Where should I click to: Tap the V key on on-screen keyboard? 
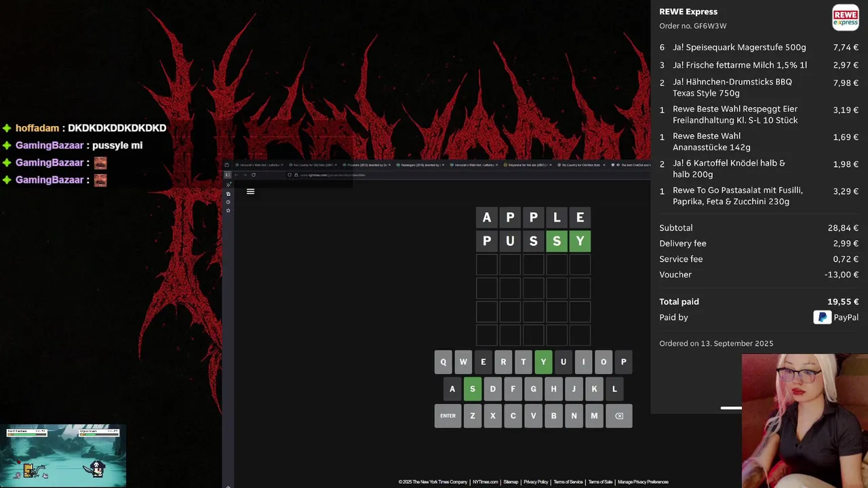(534, 416)
